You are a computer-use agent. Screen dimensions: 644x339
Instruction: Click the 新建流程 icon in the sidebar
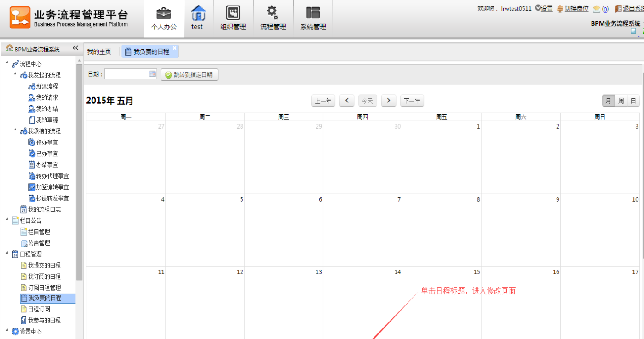tap(32, 86)
